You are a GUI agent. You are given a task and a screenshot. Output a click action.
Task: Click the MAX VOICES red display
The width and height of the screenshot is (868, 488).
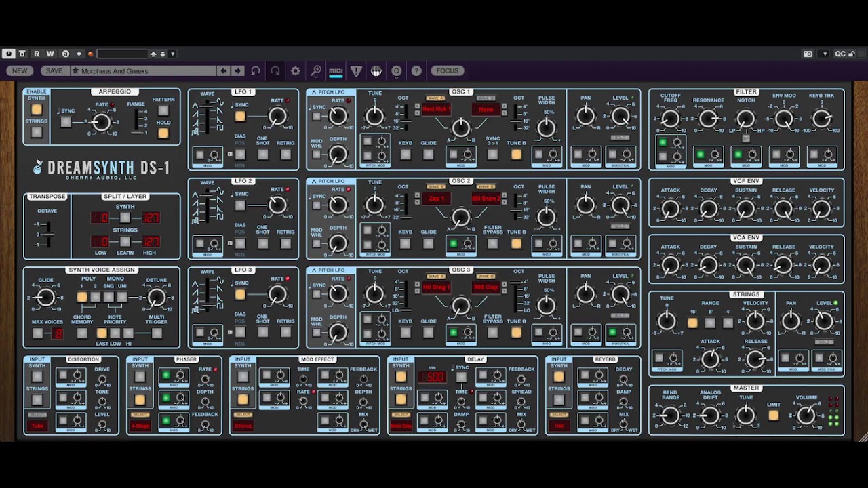point(58,333)
